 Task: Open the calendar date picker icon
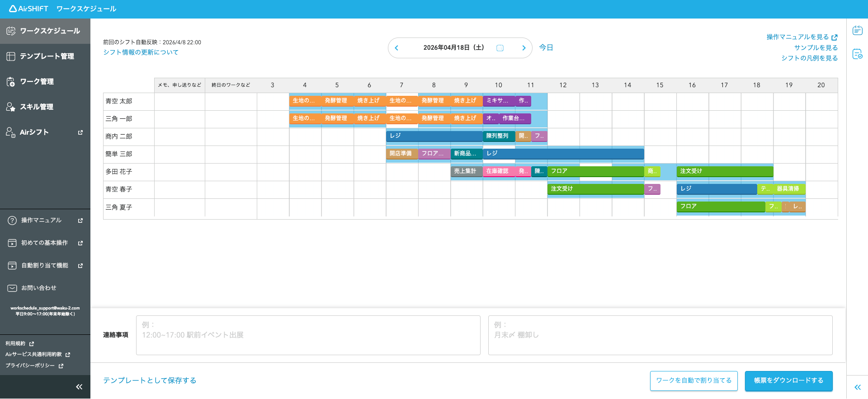pos(500,48)
